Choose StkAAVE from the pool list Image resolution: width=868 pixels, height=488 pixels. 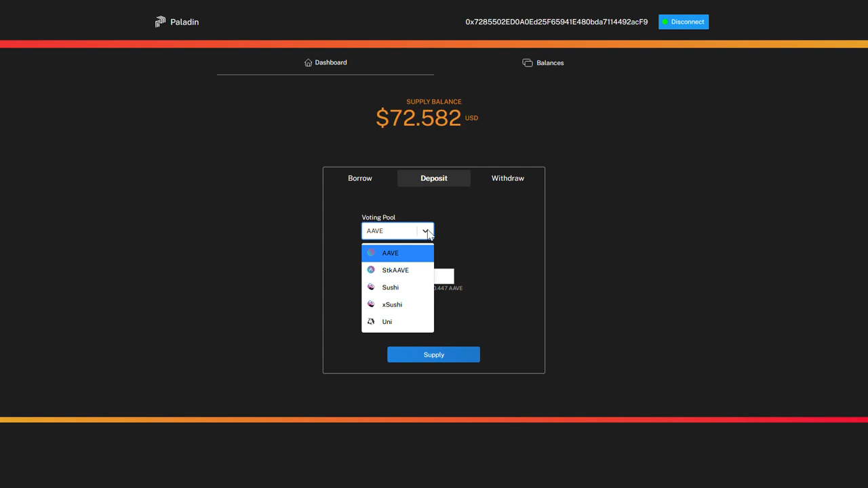click(x=397, y=270)
